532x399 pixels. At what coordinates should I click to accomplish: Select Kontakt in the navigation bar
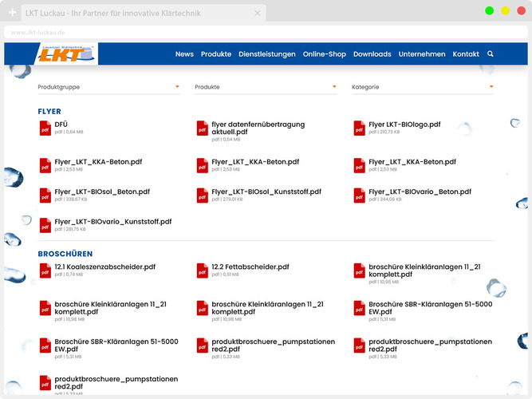466,54
